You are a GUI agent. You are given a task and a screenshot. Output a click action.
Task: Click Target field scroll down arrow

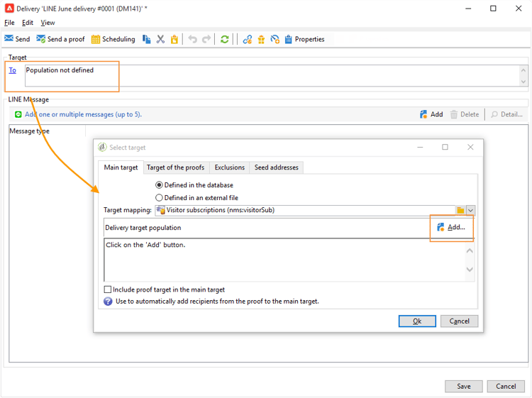523,82
